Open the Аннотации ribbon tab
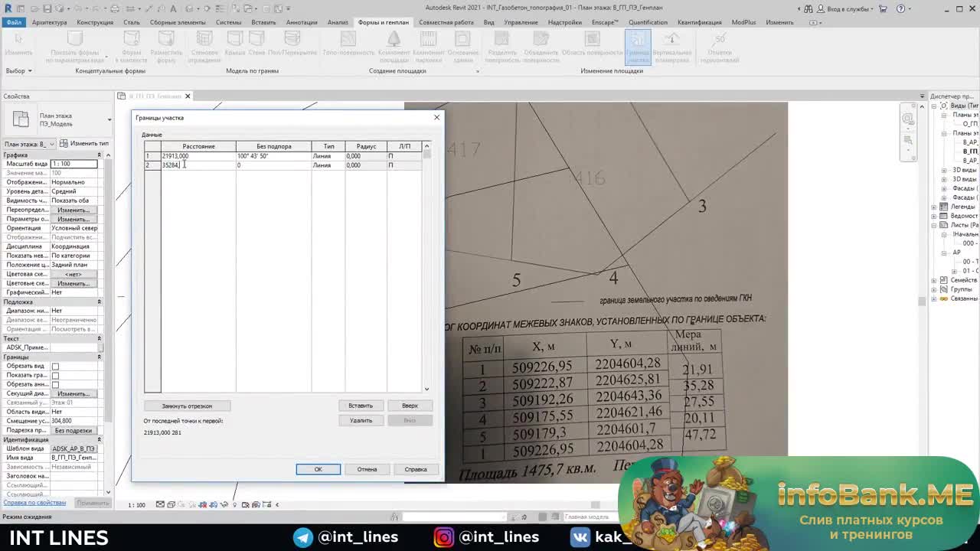This screenshot has height=551, width=980. click(x=302, y=22)
